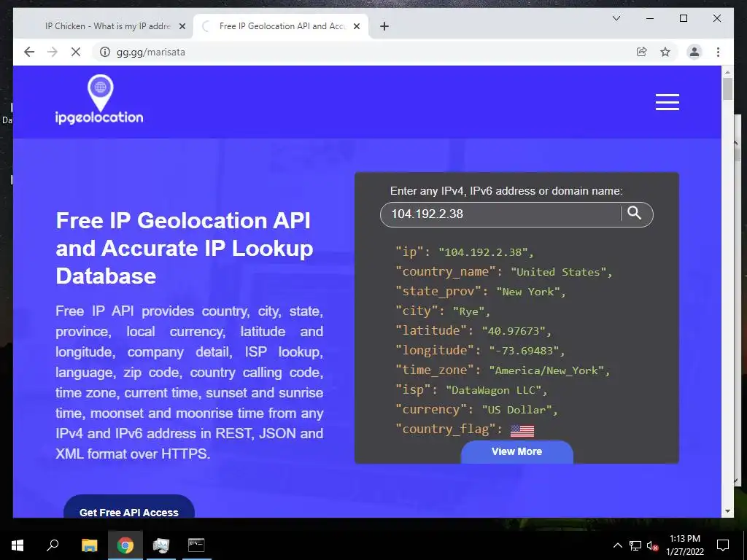Image resolution: width=747 pixels, height=560 pixels.
Task: Open the system monitor taskbar app
Action: [161, 545]
